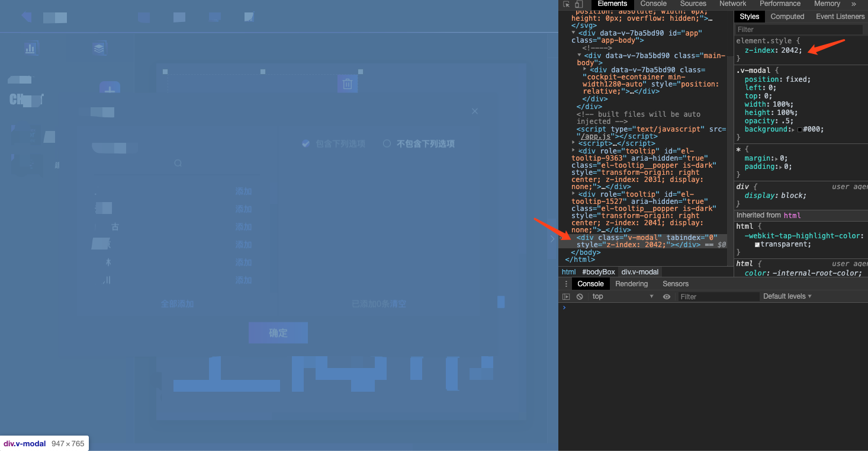Click the opacity: .5 declaration
Viewport: 868px width, 451px height.
(768, 121)
